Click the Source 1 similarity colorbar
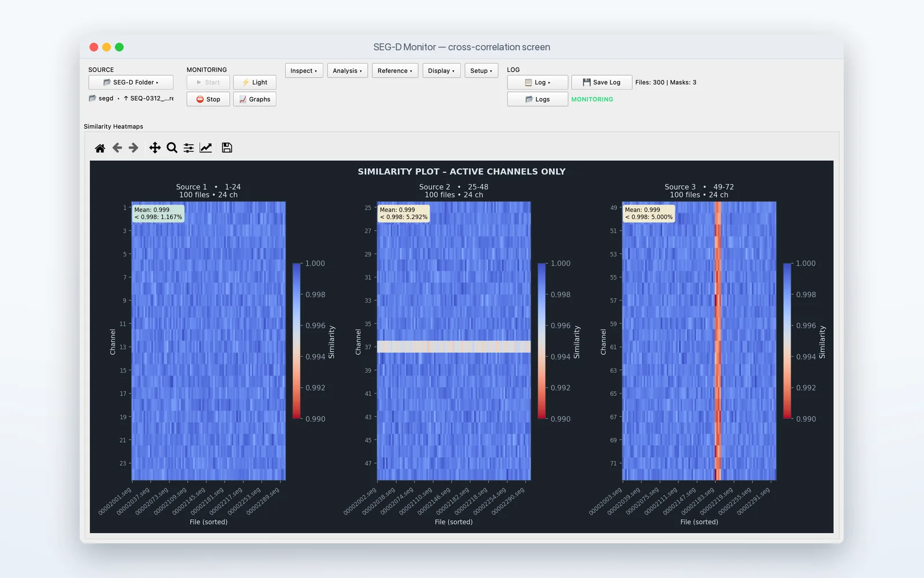 [297, 341]
